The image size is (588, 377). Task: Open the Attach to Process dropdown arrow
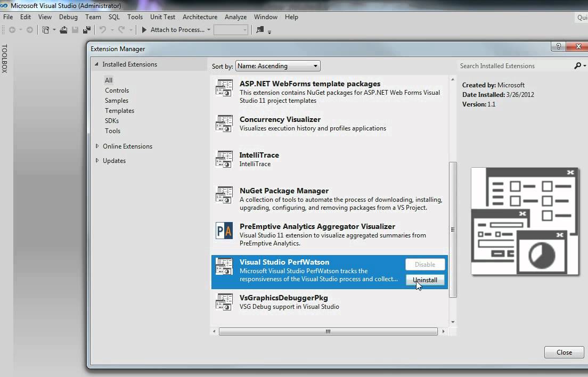tap(208, 30)
